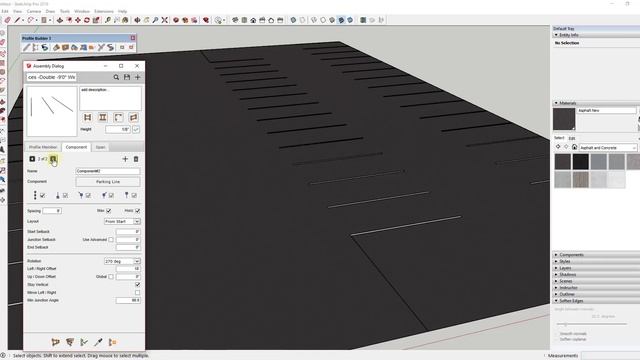Click the assembly name search field
Viewport: 640px width, 360px height.
51,77
